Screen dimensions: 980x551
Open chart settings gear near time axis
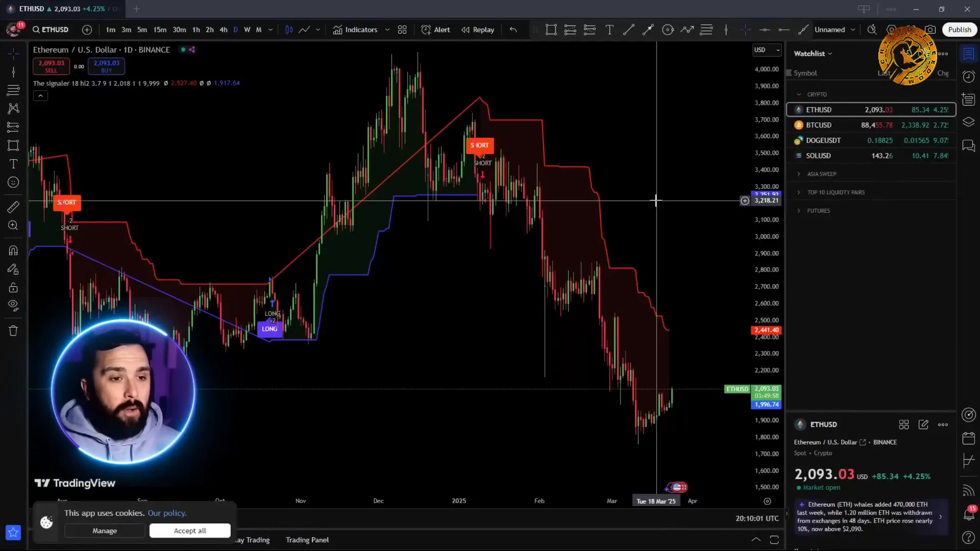(767, 501)
